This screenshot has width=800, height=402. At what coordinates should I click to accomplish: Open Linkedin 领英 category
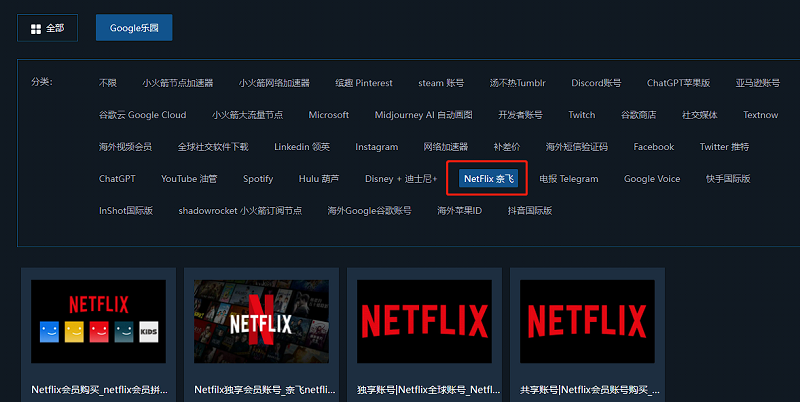click(x=302, y=147)
